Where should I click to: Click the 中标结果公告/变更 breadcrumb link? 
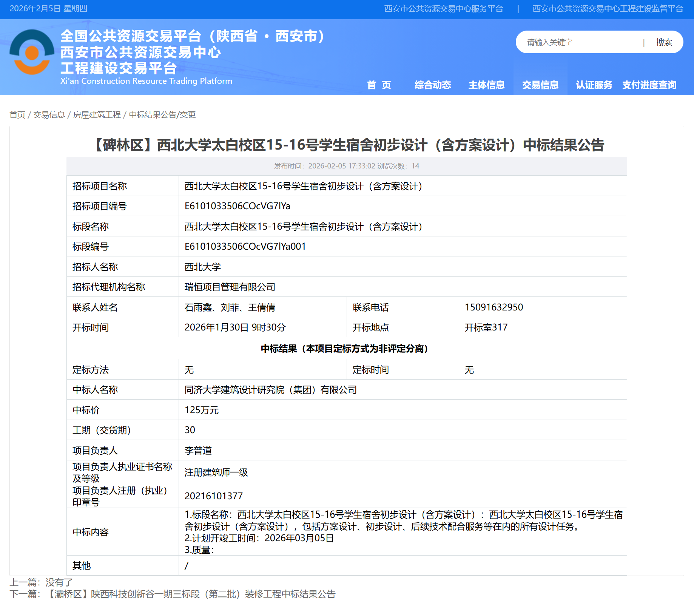tap(162, 115)
